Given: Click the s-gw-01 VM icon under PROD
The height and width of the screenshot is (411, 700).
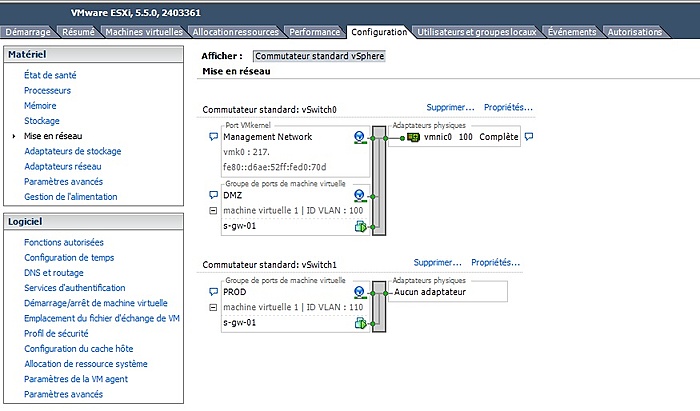Looking at the screenshot, I should 360,323.
